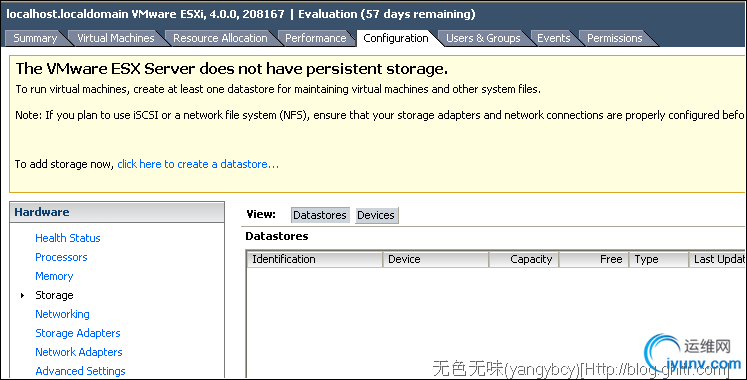Select the Performance tab
The image size is (747, 380).
(315, 38)
